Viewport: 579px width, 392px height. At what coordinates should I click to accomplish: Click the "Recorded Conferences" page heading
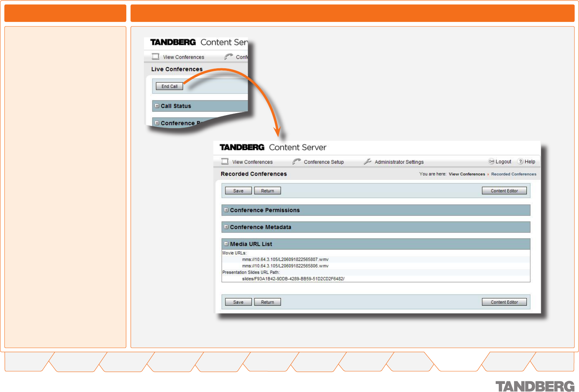[x=254, y=174]
